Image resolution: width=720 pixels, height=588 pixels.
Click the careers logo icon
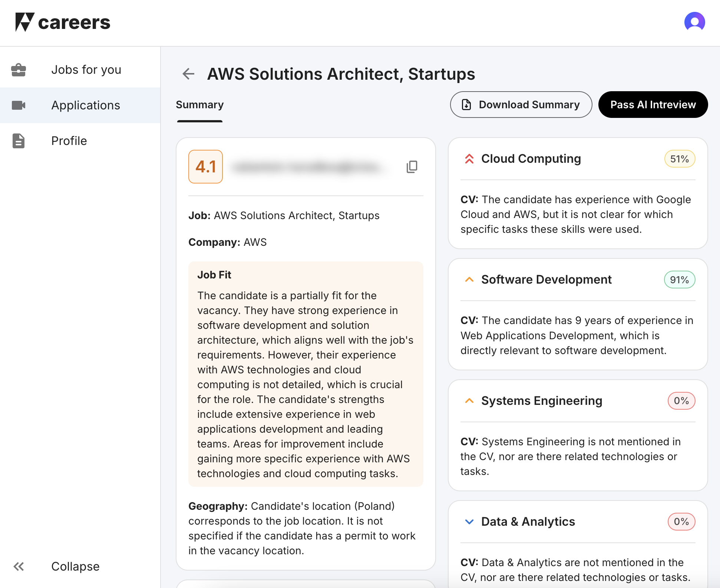coord(25,22)
